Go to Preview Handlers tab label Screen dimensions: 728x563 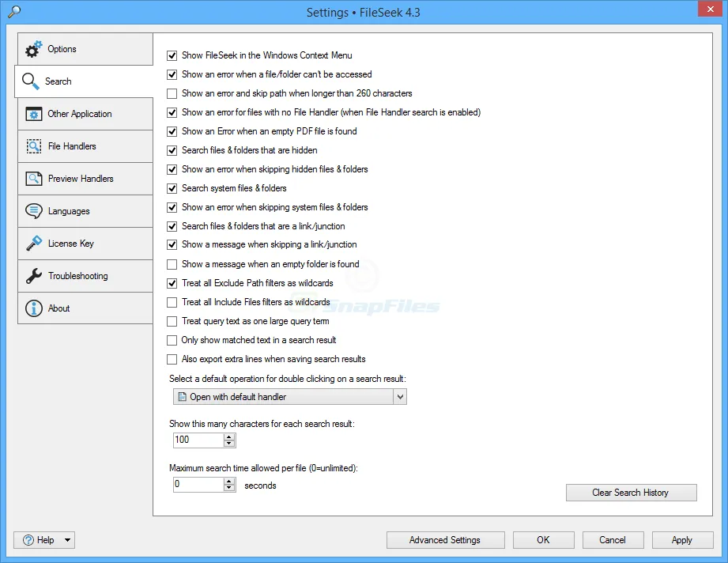(x=81, y=179)
